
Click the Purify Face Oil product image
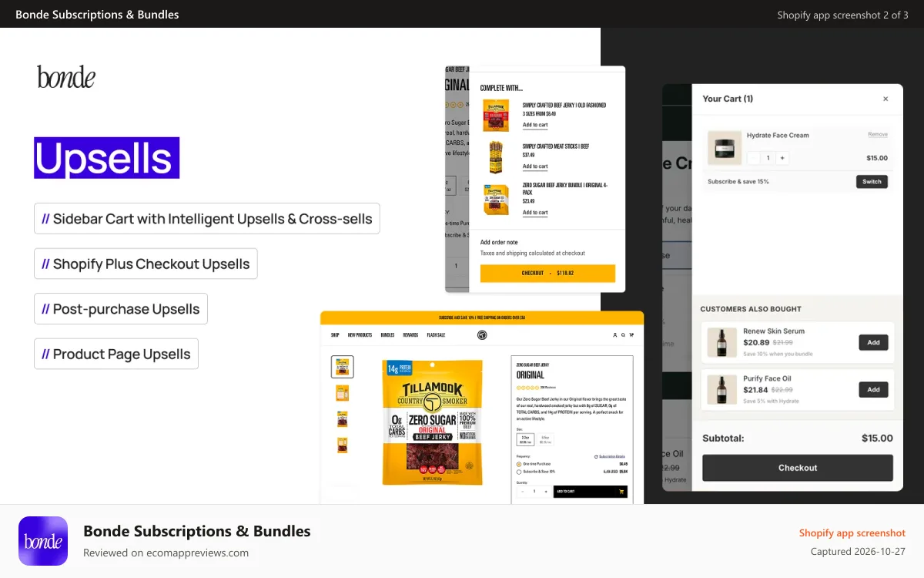point(721,390)
